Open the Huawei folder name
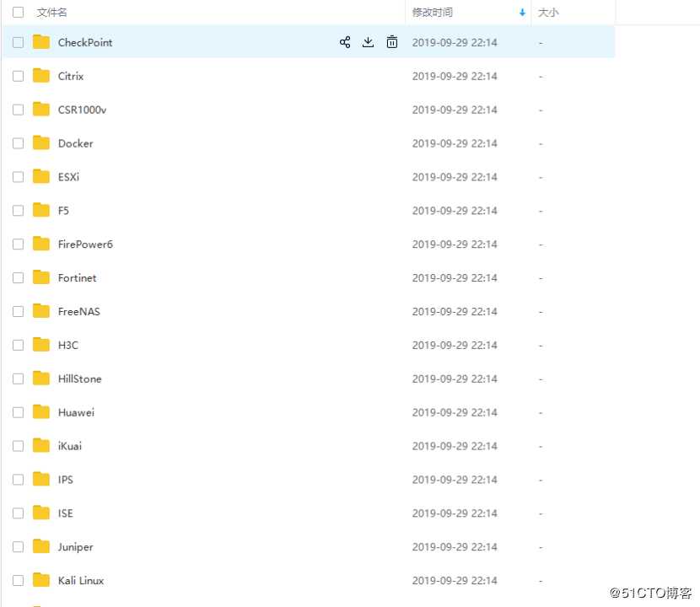This screenshot has height=607, width=700. pos(77,412)
